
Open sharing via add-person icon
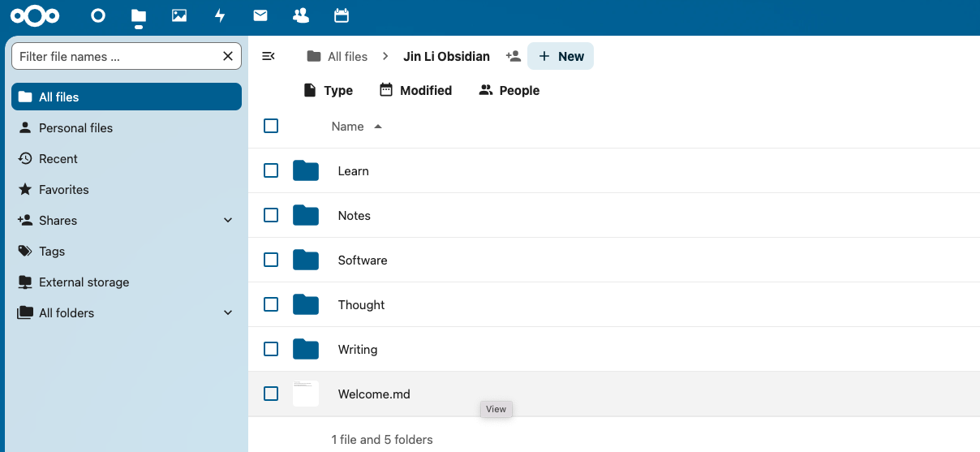point(513,56)
